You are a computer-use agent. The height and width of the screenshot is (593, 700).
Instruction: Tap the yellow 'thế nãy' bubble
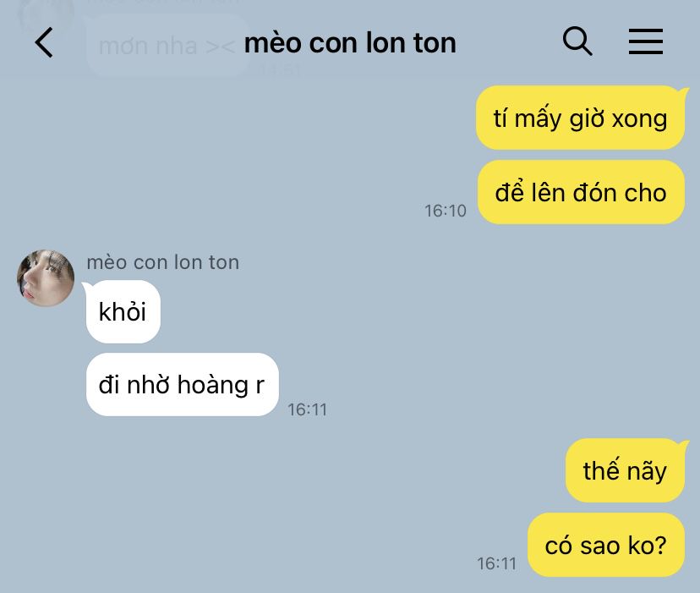[x=625, y=470]
